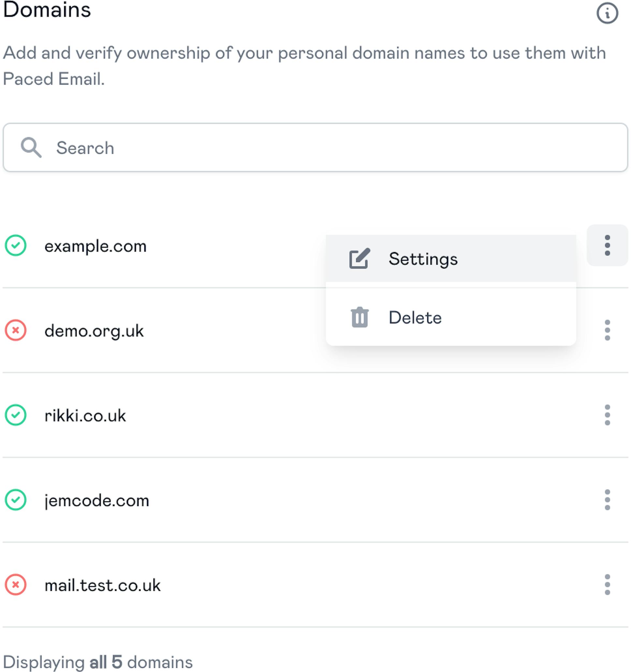Click the pencil edit icon beside Settings

(x=360, y=259)
